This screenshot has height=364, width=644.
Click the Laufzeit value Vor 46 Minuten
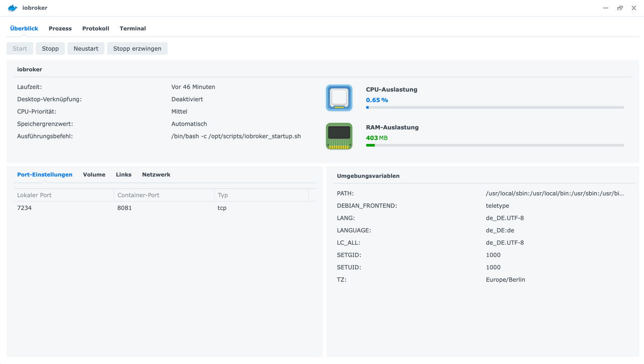(x=193, y=87)
